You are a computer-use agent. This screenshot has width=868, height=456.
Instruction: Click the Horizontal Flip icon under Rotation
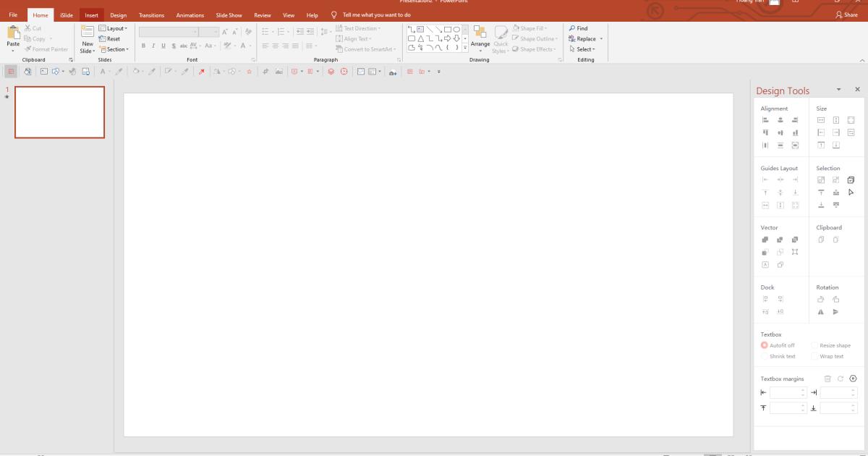click(821, 311)
